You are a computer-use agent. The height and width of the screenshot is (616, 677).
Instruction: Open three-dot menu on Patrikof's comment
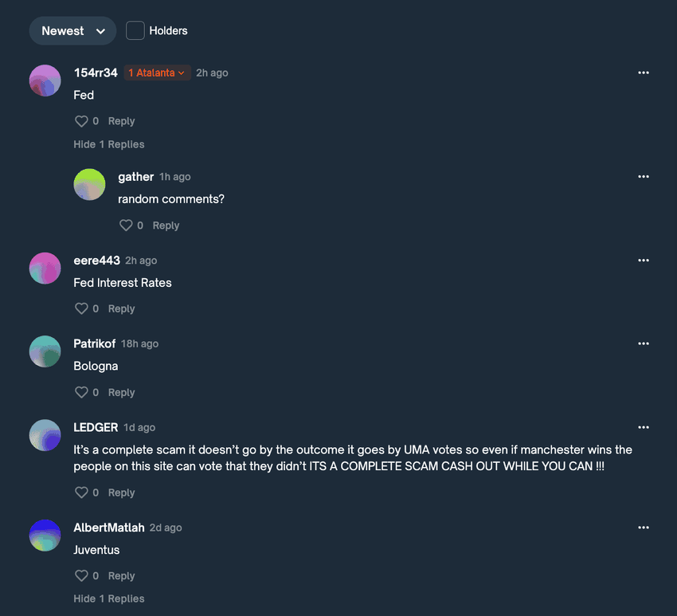click(x=644, y=343)
